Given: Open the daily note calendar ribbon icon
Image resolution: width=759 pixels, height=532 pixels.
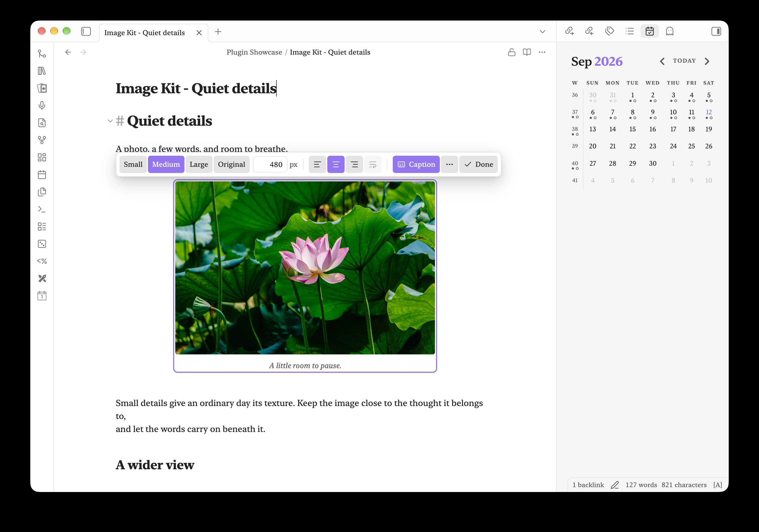Looking at the screenshot, I should point(42,175).
